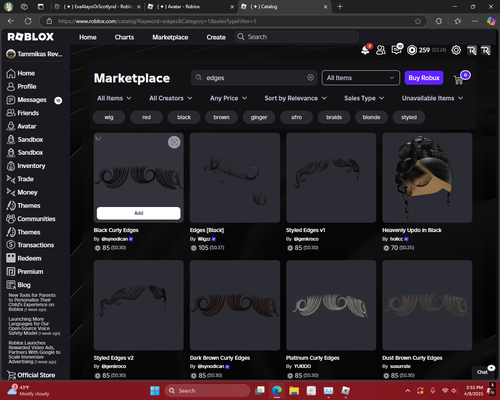This screenshot has width=500, height=400.
Task: Open the Platinum Curly Edges thumbnail
Action: pyautogui.click(x=331, y=305)
